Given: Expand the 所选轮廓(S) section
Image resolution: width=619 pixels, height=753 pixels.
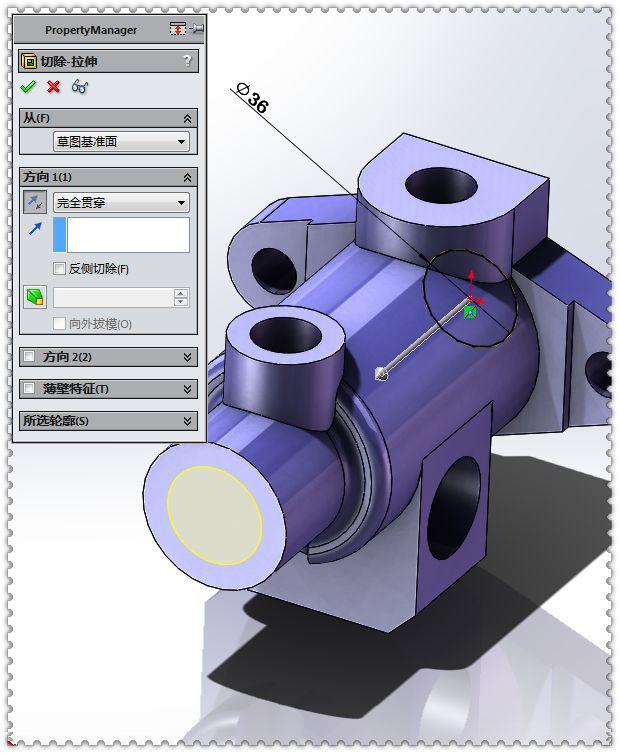Looking at the screenshot, I should coord(187,421).
